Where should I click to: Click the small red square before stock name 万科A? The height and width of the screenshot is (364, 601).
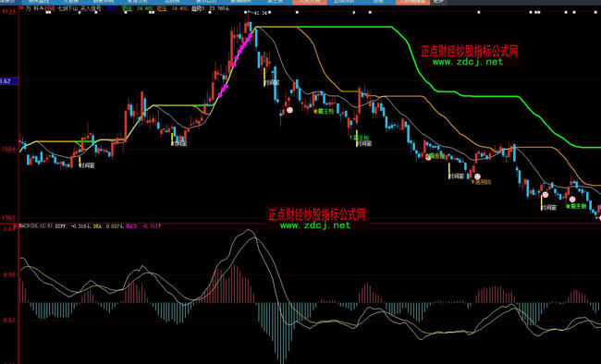[21, 7]
